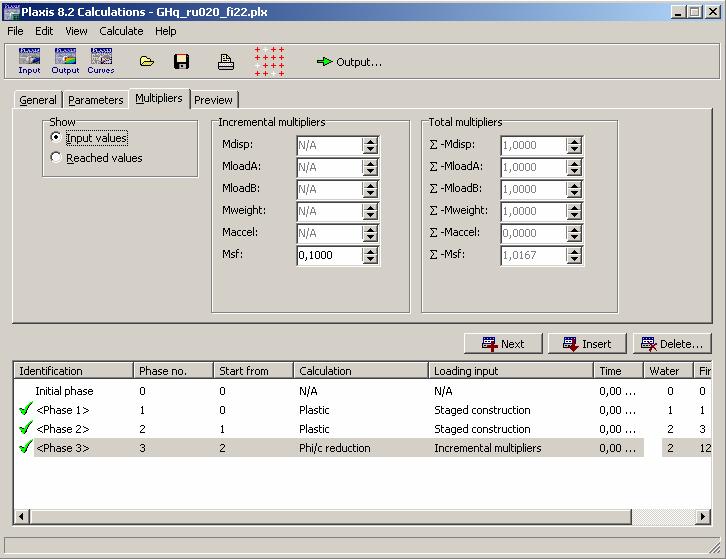Click the open file folder icon
The image size is (726, 559).
click(x=147, y=61)
